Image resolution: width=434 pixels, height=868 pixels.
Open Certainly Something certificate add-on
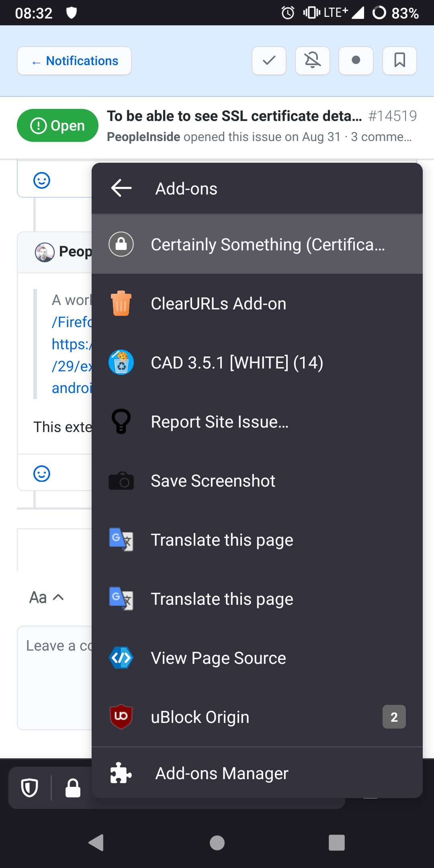(257, 244)
